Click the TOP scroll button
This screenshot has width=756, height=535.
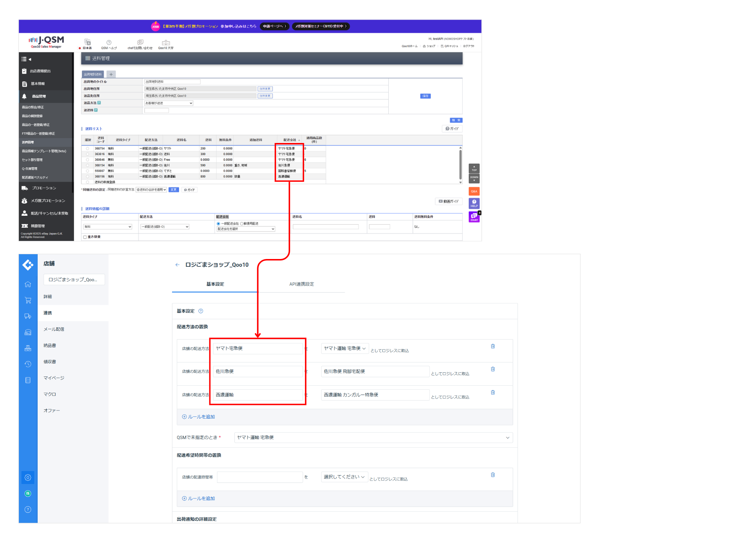tap(474, 168)
